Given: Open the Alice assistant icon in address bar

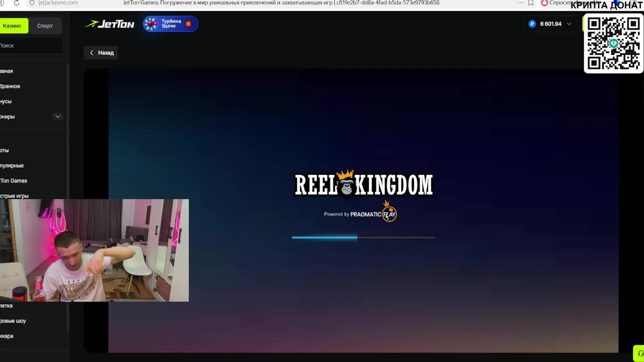Looking at the screenshot, I should pos(544,3).
